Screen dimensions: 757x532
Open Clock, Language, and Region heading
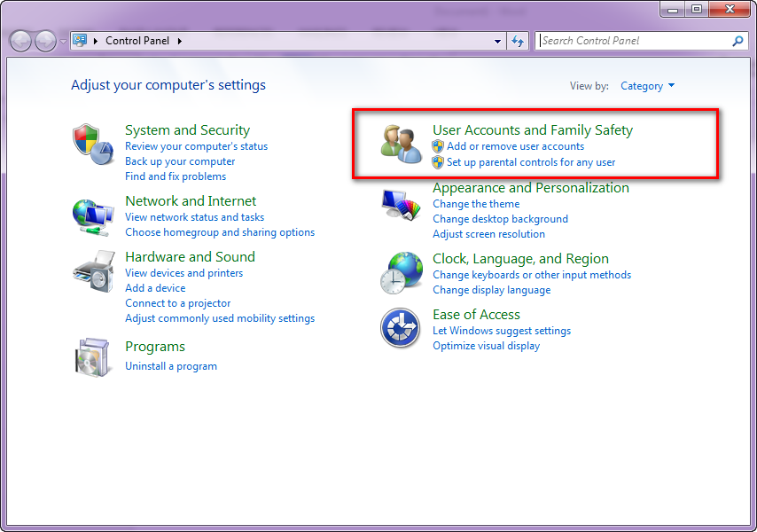click(520, 259)
